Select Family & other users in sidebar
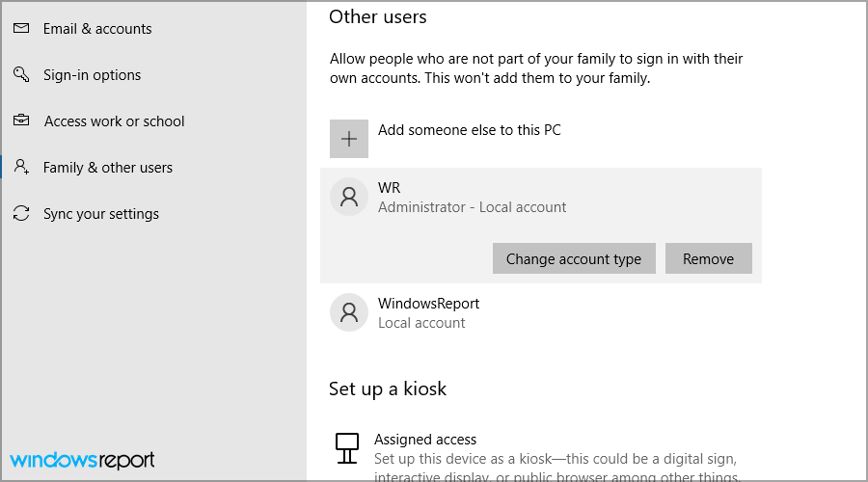Viewport: 868px width, 482px height. pyautogui.click(x=107, y=168)
